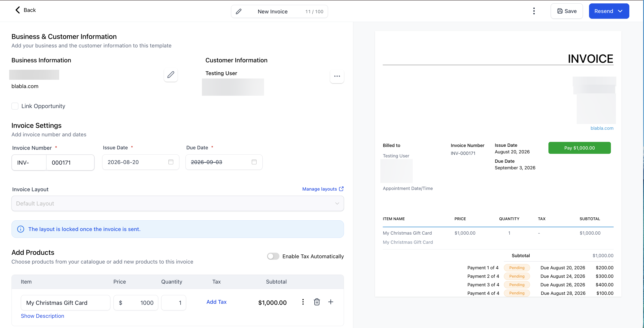This screenshot has height=328, width=644.
Task: Open the three-dot menu next to Save
Action: (534, 11)
